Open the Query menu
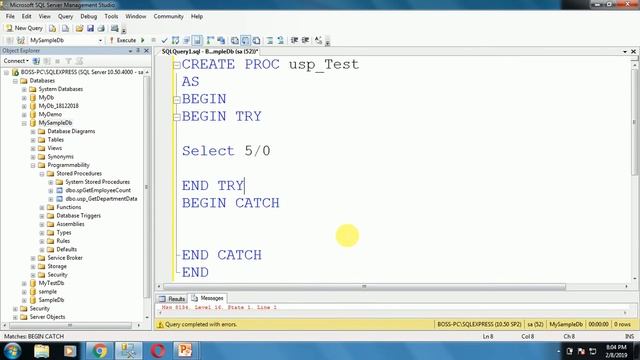640x360 pixels. click(65, 16)
